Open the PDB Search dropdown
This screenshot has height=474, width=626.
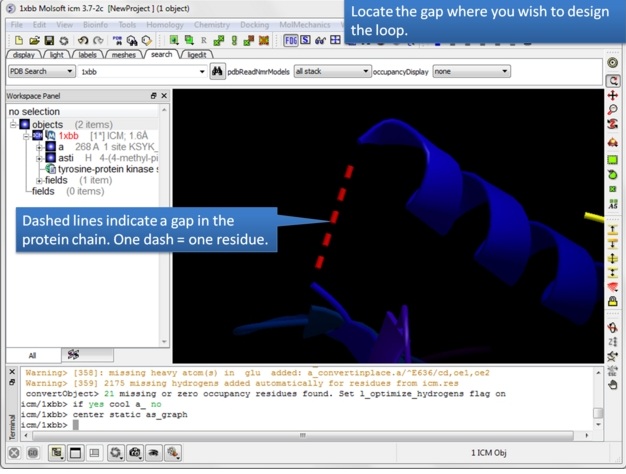coord(41,72)
